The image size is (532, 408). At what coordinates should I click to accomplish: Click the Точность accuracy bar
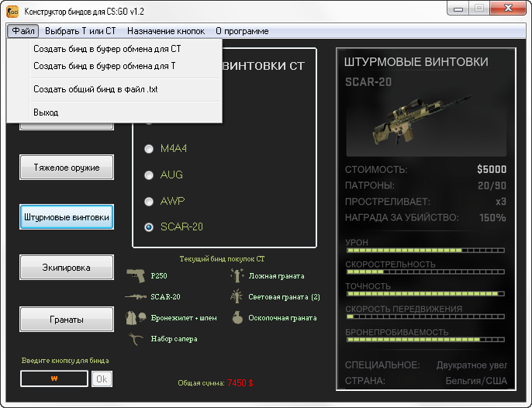click(426, 294)
